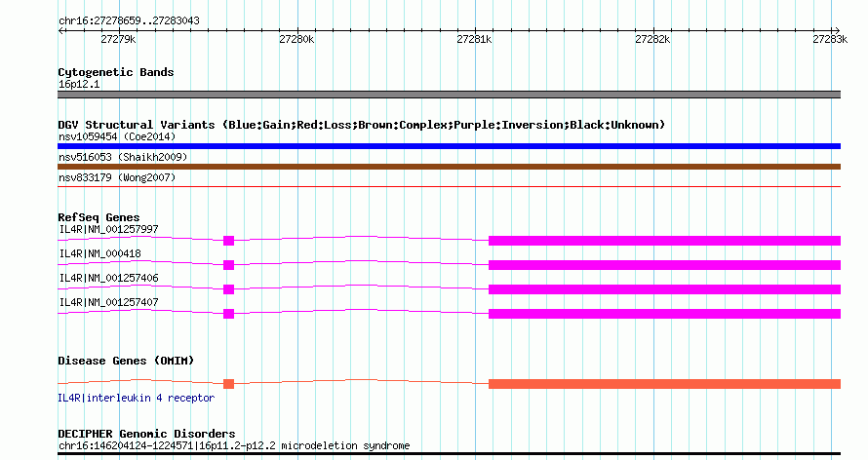
Task: Click the thin red nsv833179 loss line
Action: 449,187
